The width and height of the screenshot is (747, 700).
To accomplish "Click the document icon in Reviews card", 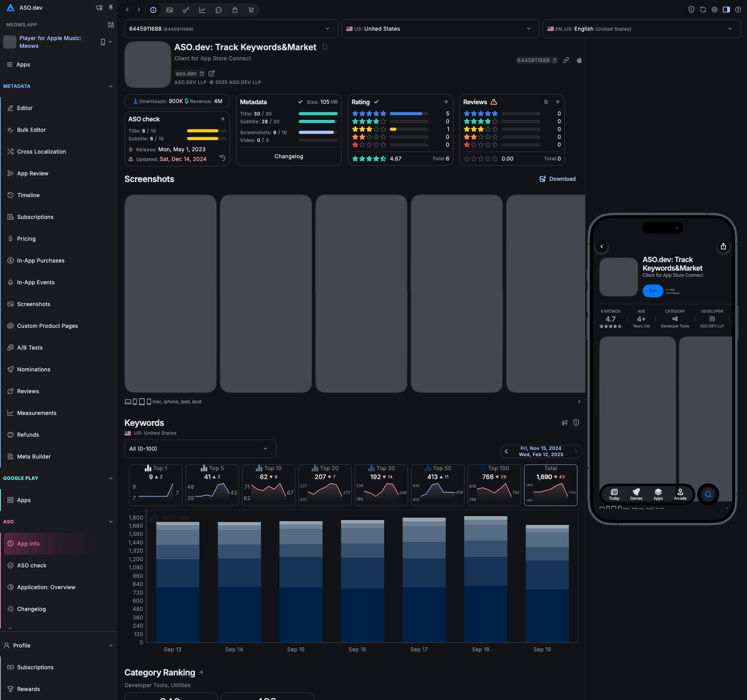I will tap(546, 102).
